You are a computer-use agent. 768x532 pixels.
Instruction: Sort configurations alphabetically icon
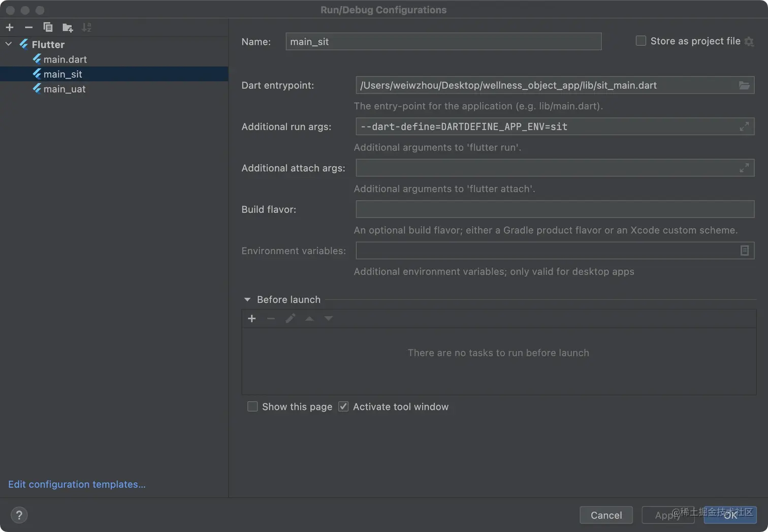[87, 27]
